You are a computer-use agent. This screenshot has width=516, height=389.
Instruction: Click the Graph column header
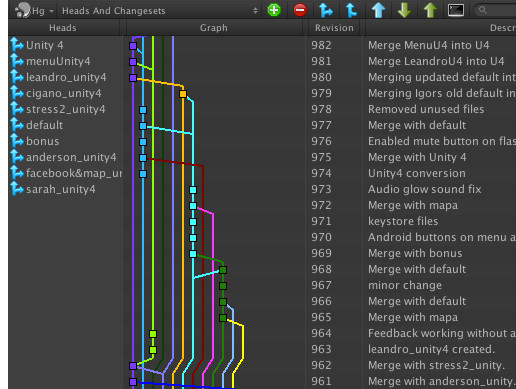tap(214, 28)
